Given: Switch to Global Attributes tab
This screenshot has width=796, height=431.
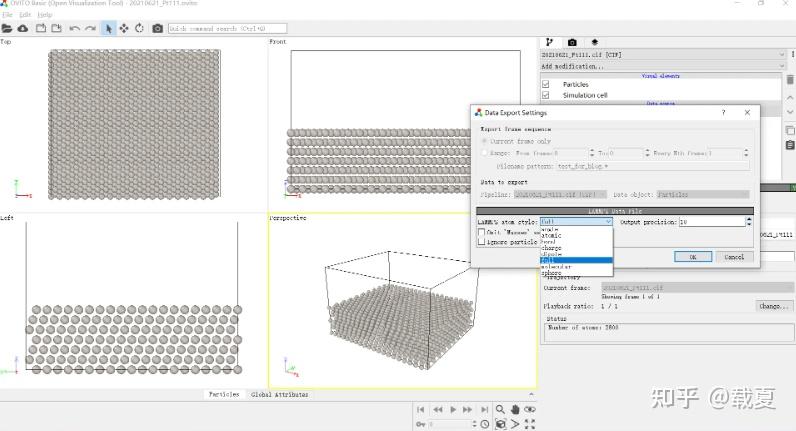Looking at the screenshot, I should 279,394.
